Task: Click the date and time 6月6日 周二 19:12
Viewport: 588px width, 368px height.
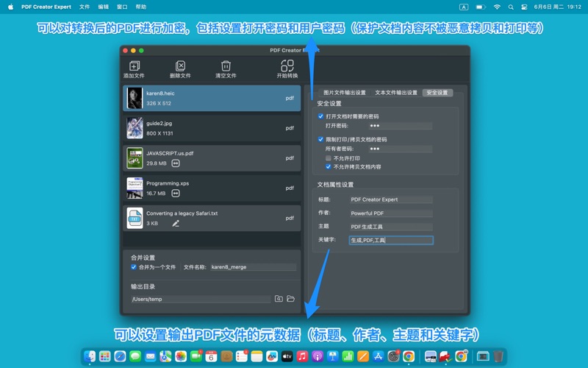Action: pyautogui.click(x=558, y=7)
